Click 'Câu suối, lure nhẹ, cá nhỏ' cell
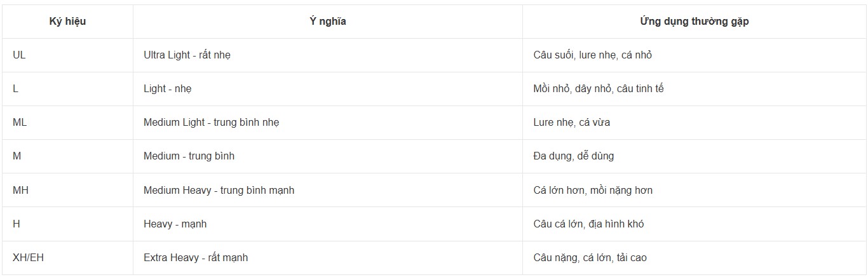 pyautogui.click(x=695, y=55)
